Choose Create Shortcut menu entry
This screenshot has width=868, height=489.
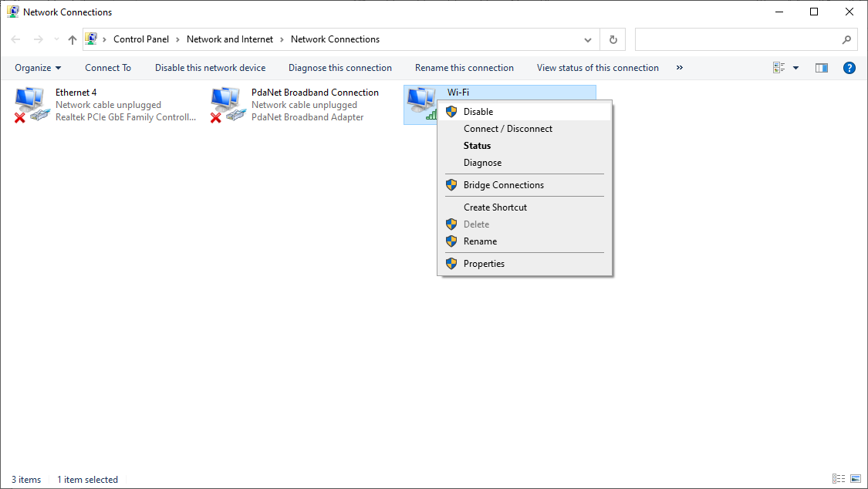coord(524,207)
